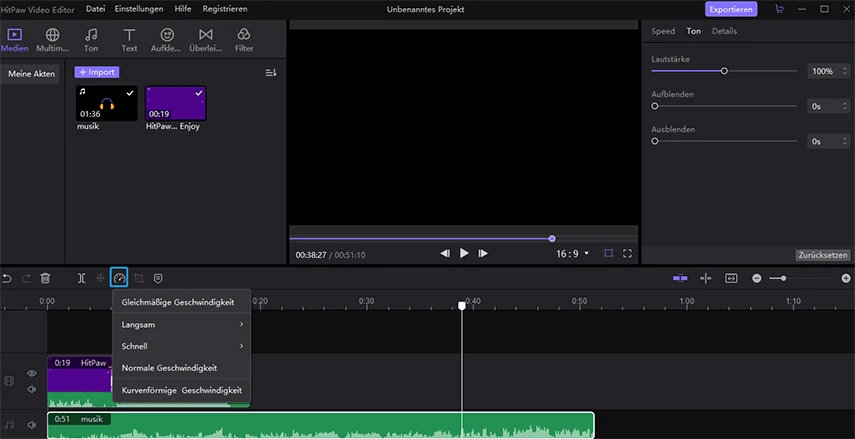Redo the last action
The width and height of the screenshot is (855, 439).
[x=26, y=279]
